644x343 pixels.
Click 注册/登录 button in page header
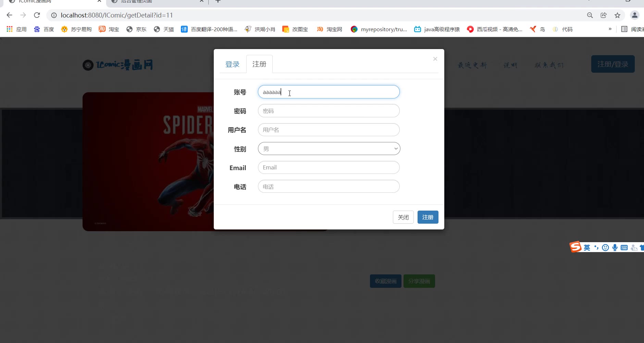613,64
